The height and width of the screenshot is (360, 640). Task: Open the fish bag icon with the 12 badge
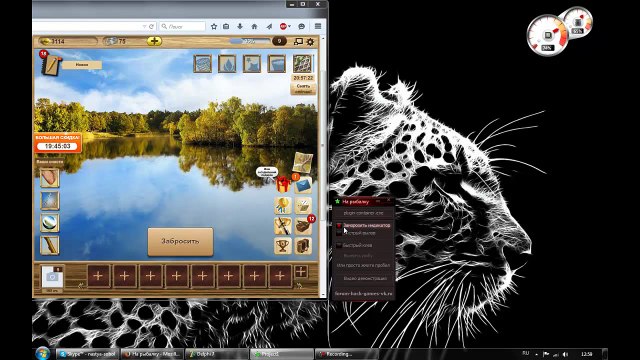(x=303, y=226)
